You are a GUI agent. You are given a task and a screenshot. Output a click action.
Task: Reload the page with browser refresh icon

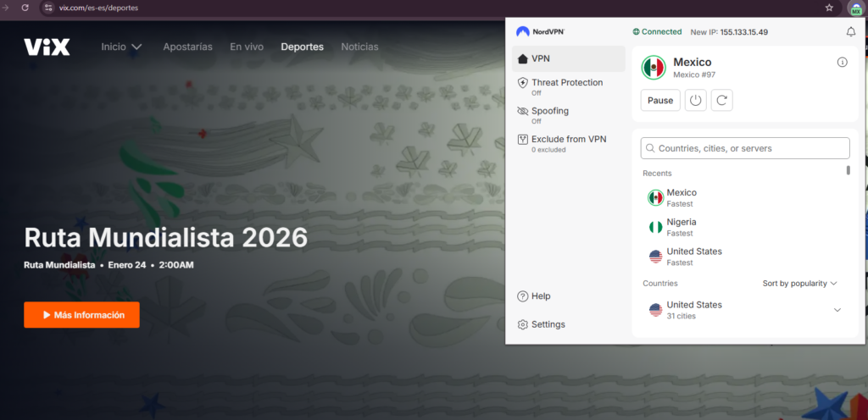pyautogui.click(x=25, y=8)
